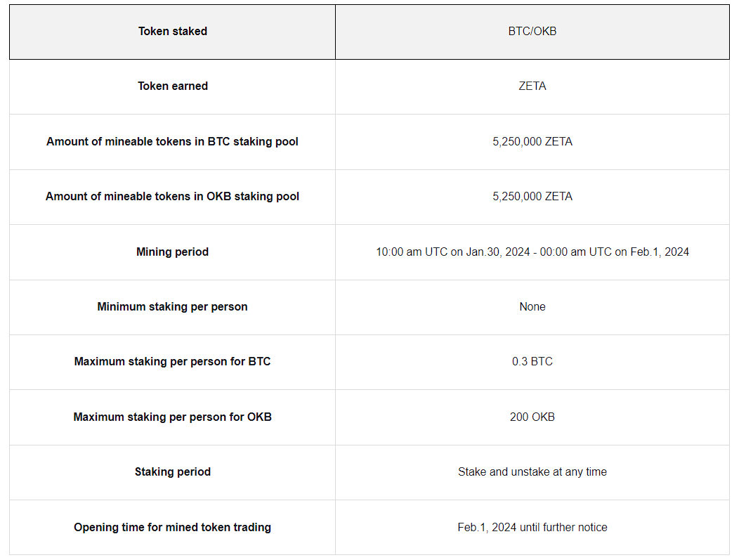The height and width of the screenshot is (560, 746).
Task: Select the 200 OKB value
Action: (x=532, y=417)
